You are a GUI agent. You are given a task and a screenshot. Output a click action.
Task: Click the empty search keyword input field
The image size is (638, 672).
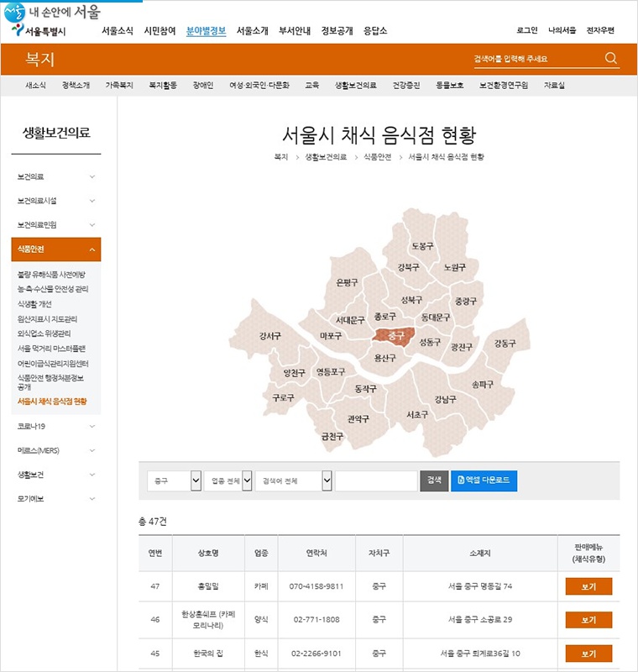click(x=376, y=480)
